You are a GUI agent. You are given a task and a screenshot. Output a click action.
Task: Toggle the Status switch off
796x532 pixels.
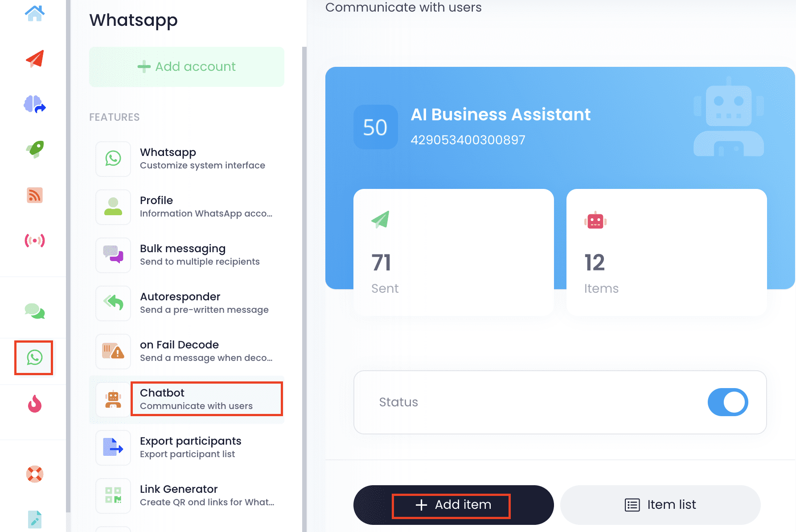point(727,402)
